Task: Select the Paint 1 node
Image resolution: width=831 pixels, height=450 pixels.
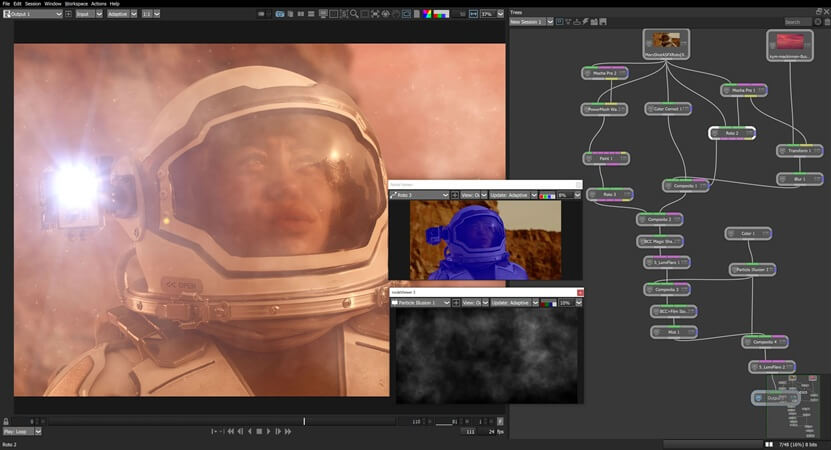Action: click(606, 158)
